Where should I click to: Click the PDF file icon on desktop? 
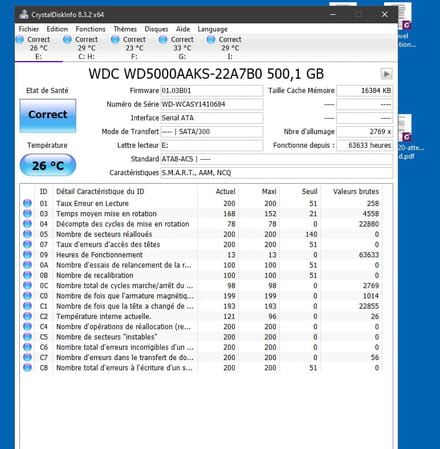coord(405,127)
